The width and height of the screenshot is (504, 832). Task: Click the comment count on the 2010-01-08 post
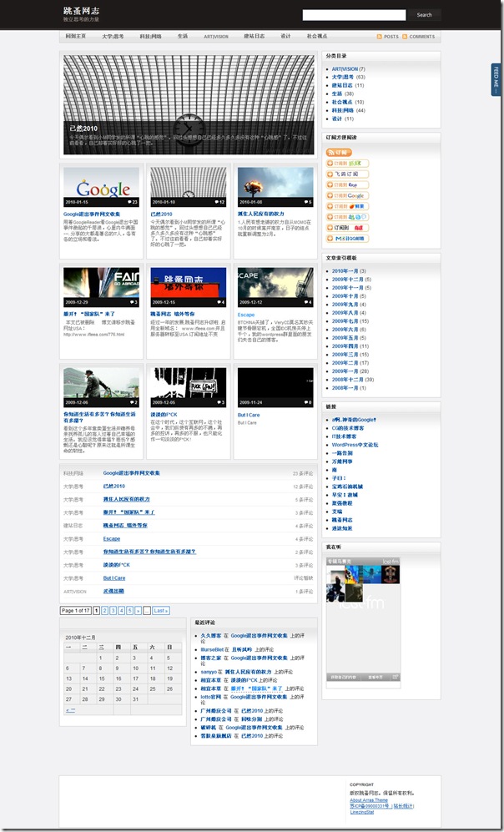click(x=308, y=202)
